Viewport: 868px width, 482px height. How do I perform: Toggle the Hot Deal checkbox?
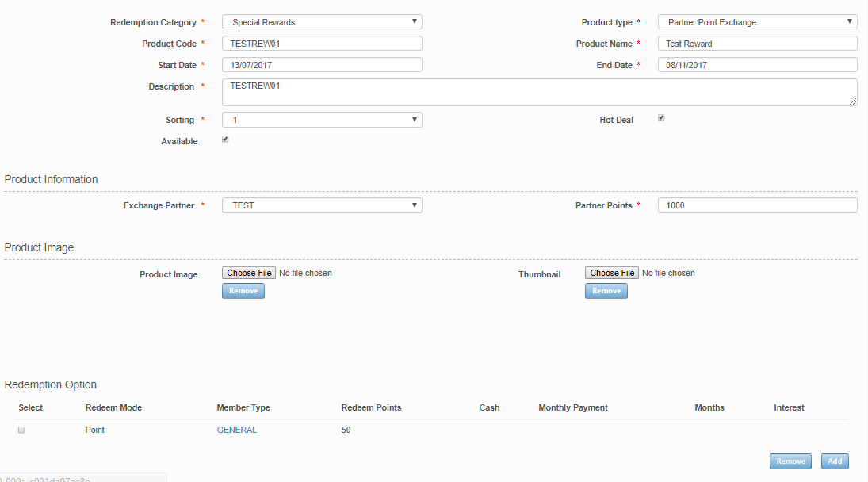(x=661, y=118)
